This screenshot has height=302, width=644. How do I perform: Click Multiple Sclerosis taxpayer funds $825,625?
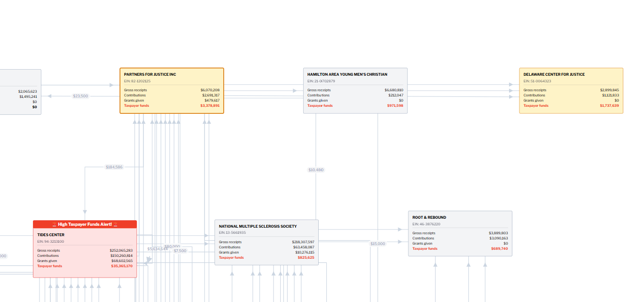pyautogui.click(x=306, y=257)
